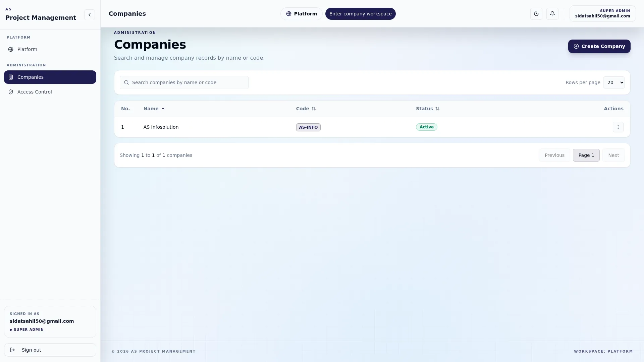Open Access Control in the sidebar

pos(50,92)
